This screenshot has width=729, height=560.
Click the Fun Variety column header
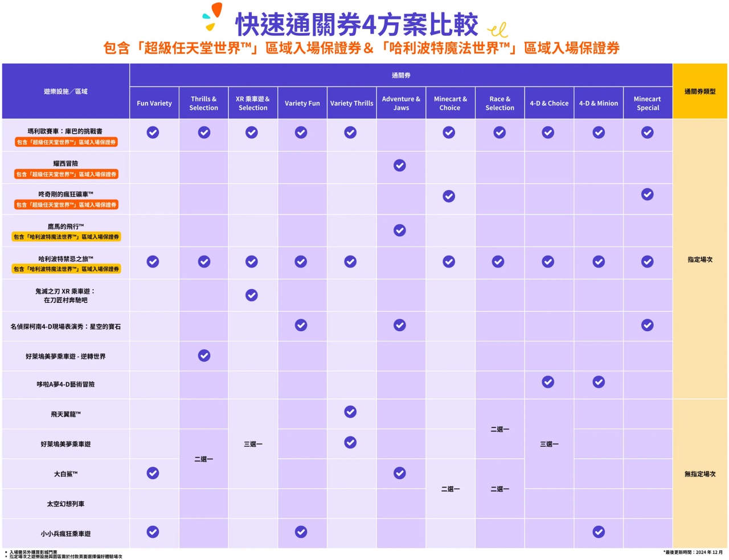coord(154,103)
